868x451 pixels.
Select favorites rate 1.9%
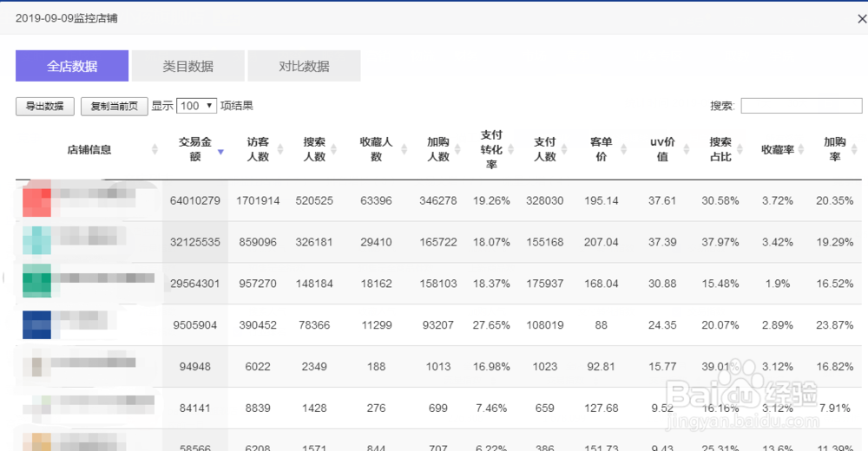[x=777, y=284]
